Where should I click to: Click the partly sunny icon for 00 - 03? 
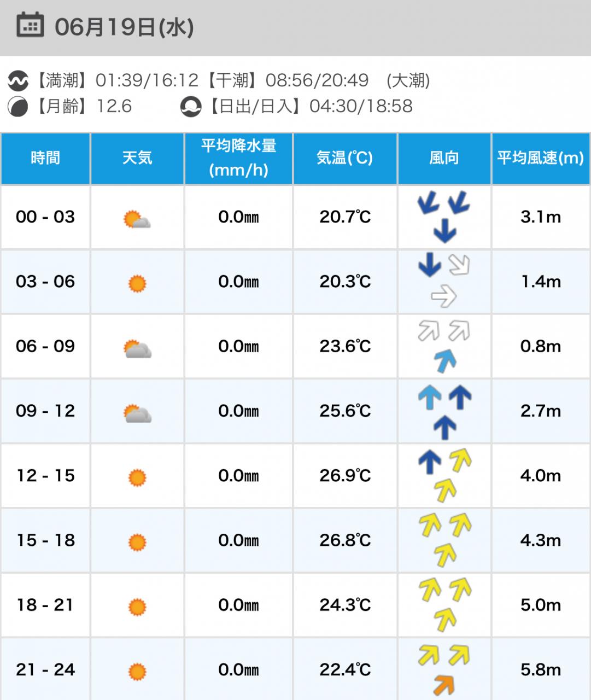point(137,220)
